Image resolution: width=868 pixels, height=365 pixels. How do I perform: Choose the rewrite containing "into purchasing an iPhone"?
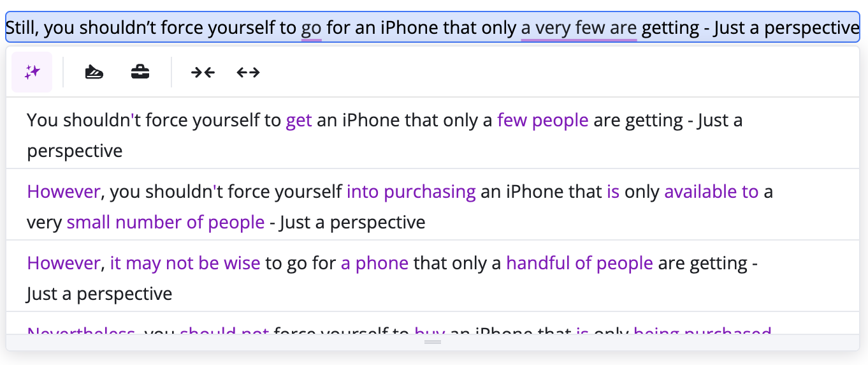click(382, 207)
